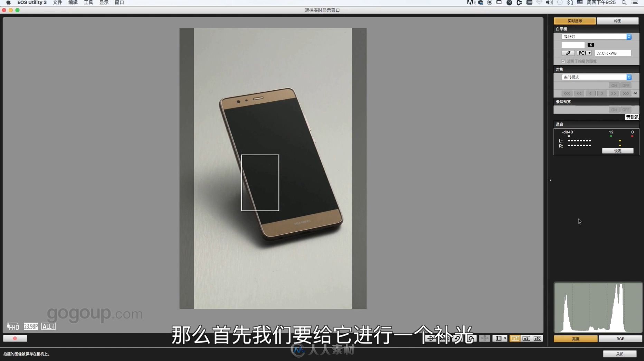Open the Notification Center list icon

point(635,2)
